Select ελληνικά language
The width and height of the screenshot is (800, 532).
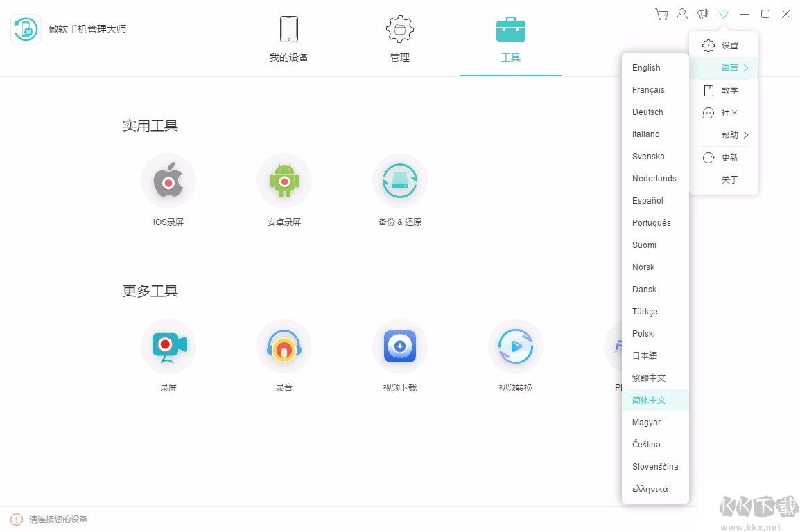pos(655,488)
